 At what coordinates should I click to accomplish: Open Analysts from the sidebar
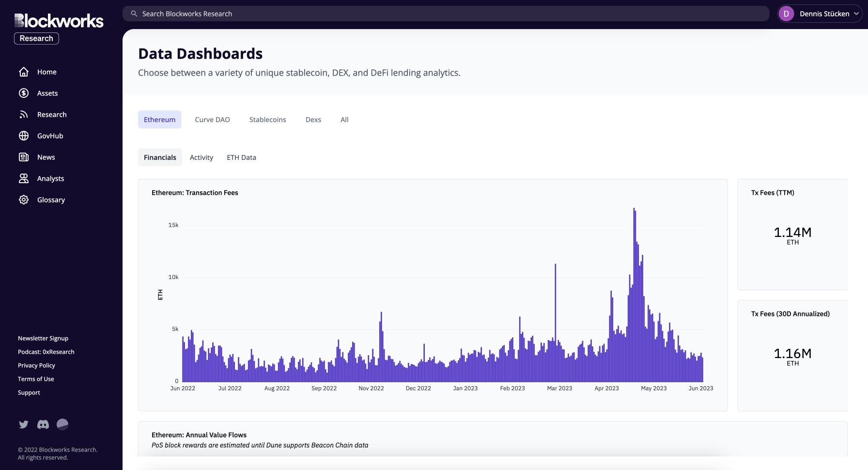51,178
